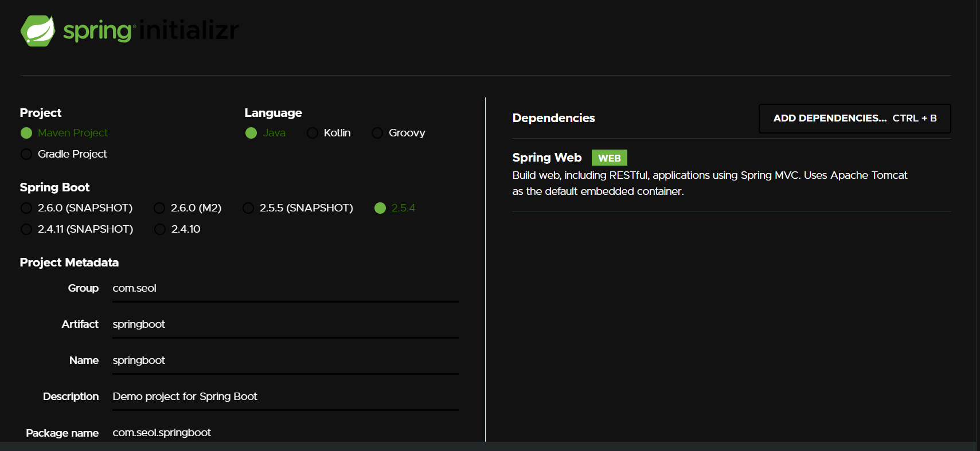Click the Spring Boot section heading
Image resolution: width=980 pixels, height=451 pixels.
54,187
